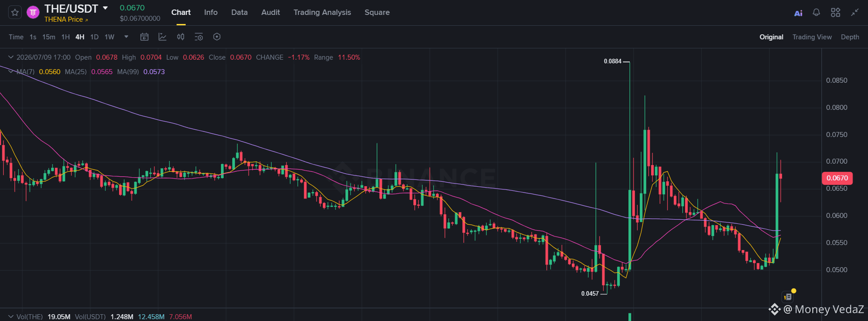Switch to Original chart view

[771, 37]
